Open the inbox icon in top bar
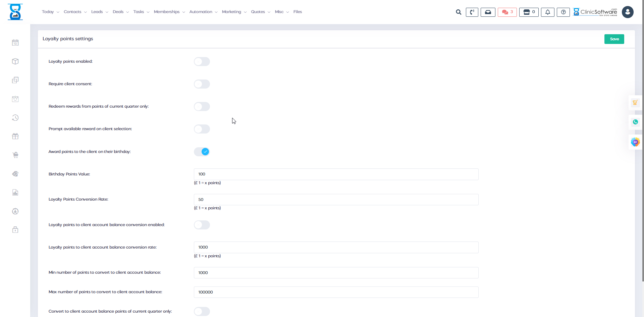 (488, 12)
